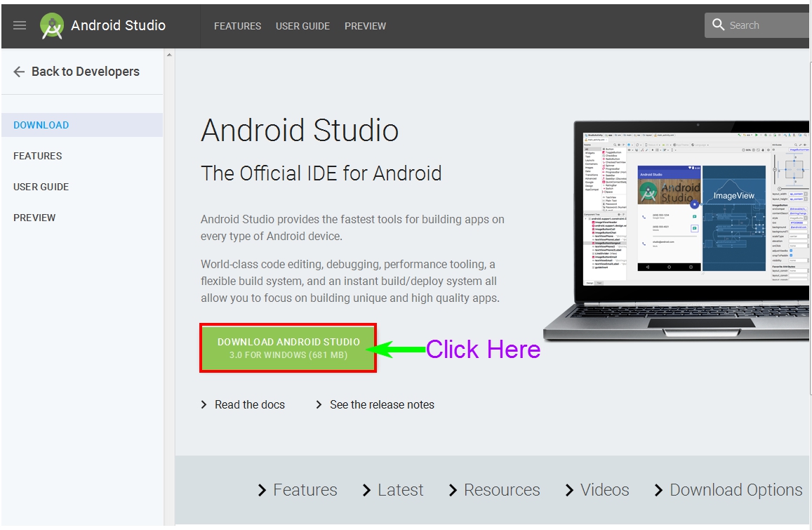The height and width of the screenshot is (530, 812).
Task: Expand Download Options in the footer
Action: (736, 490)
